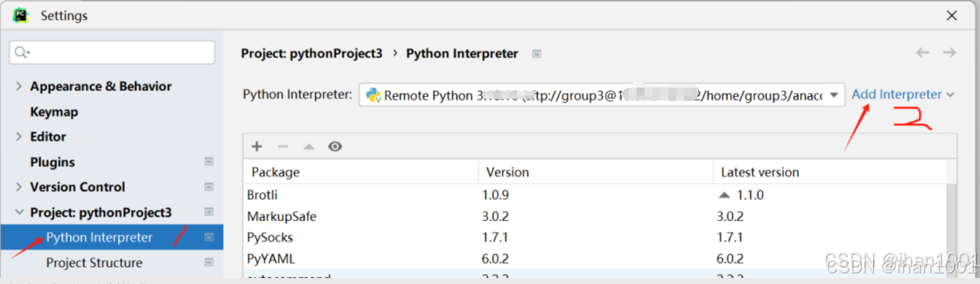
Task: Click the install package plus icon
Action: (257, 147)
